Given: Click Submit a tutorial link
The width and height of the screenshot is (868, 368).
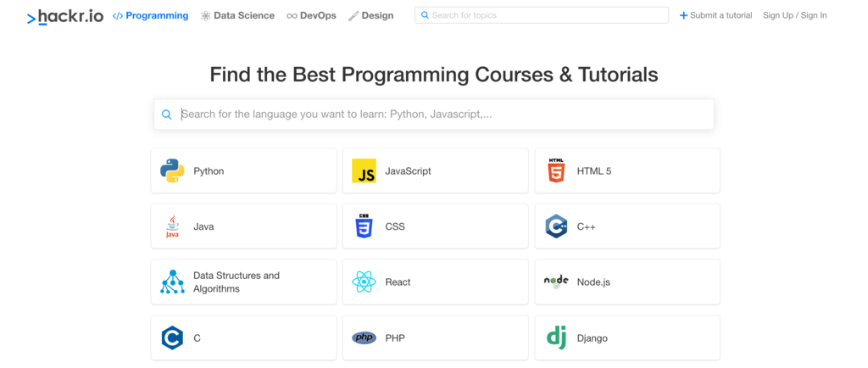Looking at the screenshot, I should [716, 15].
